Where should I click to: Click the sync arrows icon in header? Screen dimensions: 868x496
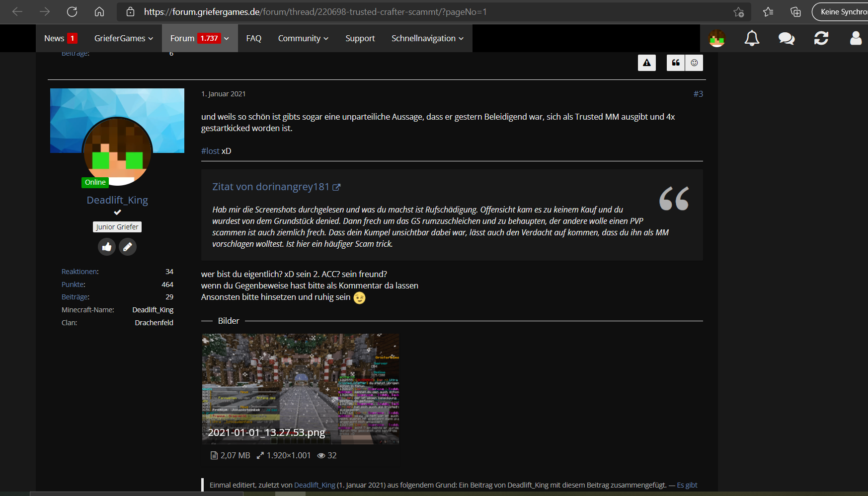[821, 38]
